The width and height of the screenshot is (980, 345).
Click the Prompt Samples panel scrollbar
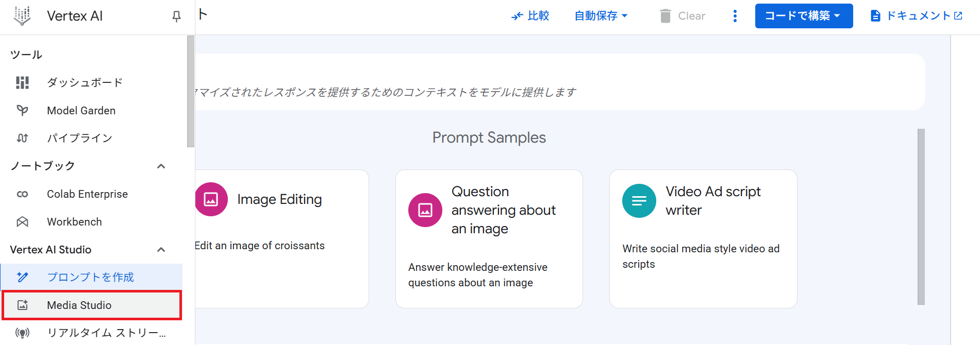(x=921, y=217)
